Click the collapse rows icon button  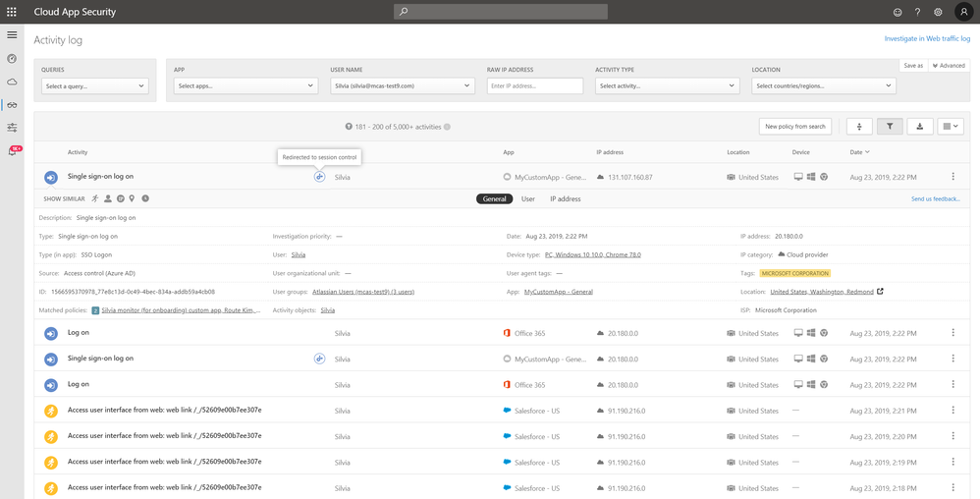pyautogui.click(x=859, y=127)
